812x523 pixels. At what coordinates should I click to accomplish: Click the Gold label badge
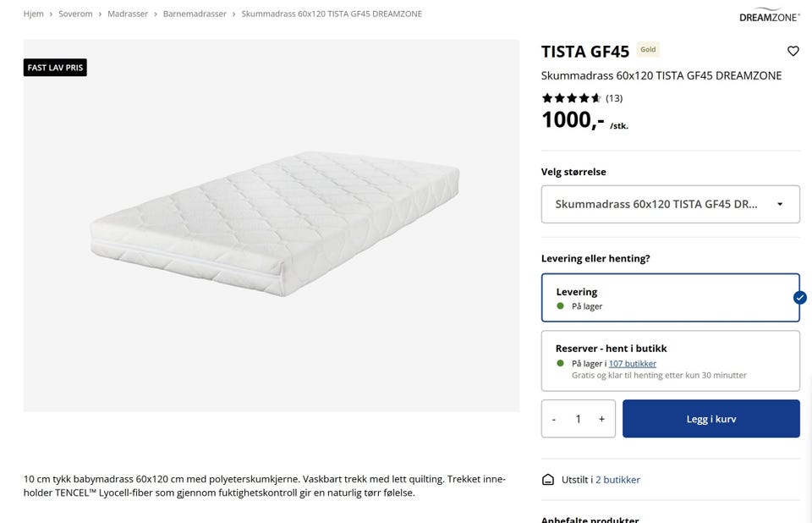tap(648, 50)
